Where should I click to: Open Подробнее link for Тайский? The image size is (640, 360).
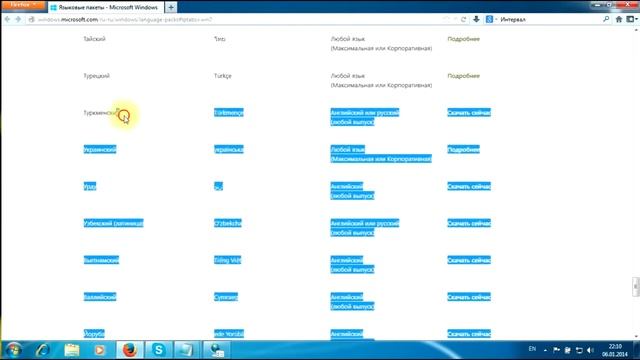[x=463, y=39]
